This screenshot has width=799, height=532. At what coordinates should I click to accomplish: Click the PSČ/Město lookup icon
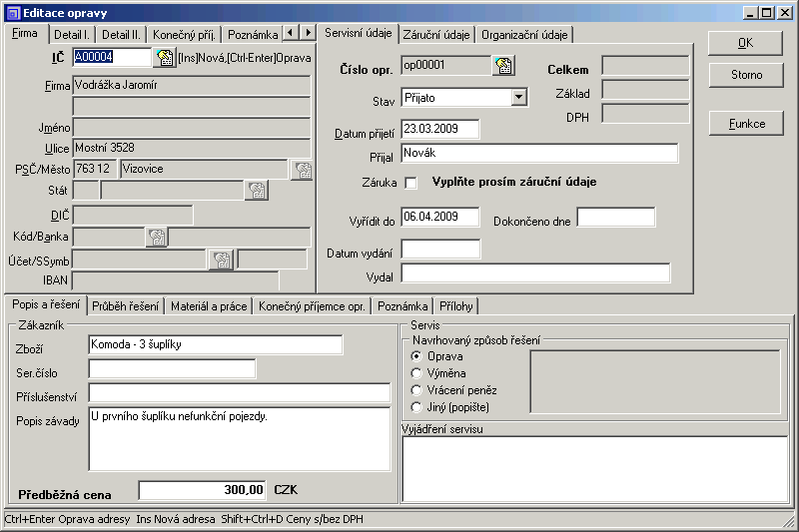pyautogui.click(x=302, y=170)
